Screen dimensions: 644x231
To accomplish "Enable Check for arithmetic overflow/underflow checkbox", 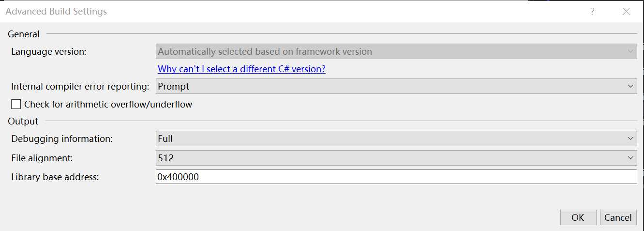I will (16, 104).
